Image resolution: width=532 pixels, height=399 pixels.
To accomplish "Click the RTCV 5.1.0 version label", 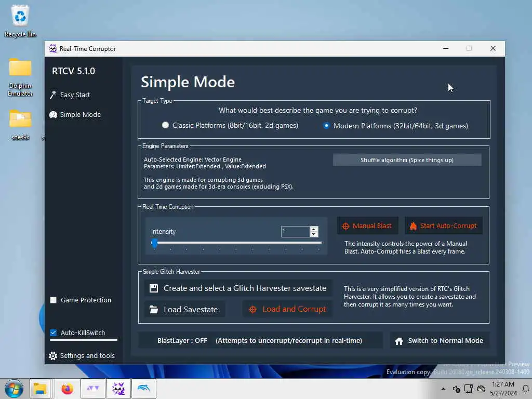I will [74, 71].
